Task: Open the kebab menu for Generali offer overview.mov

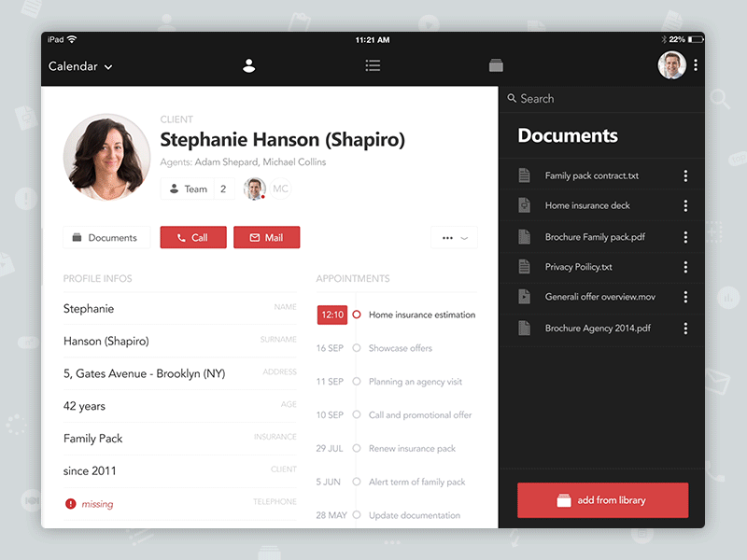Action: (685, 297)
